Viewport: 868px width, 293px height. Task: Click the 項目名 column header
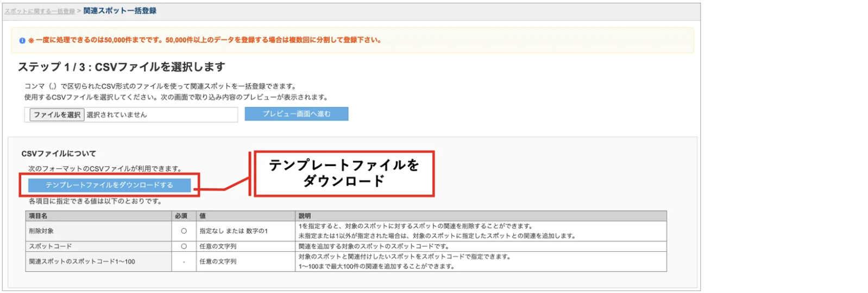coord(98,216)
